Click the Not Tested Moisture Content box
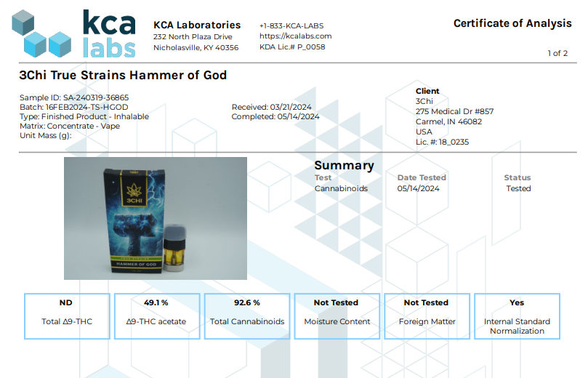Viewport: 588px width, 378px height. tap(337, 316)
